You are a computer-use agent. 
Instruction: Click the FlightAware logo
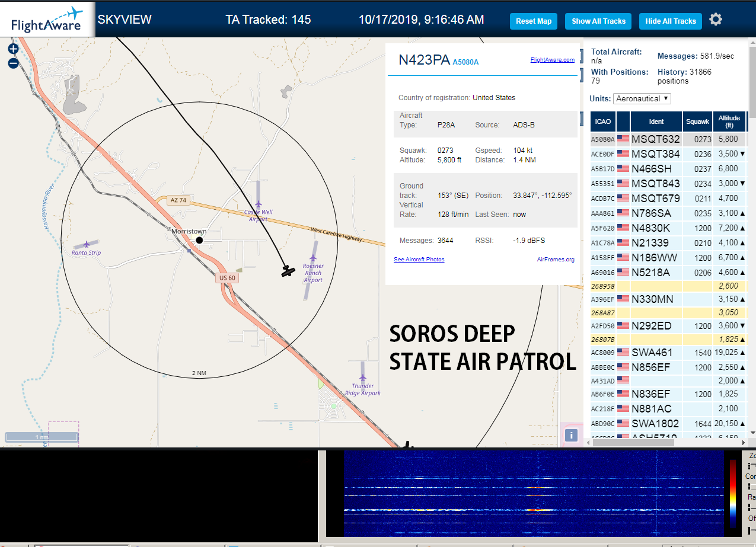pos(47,19)
